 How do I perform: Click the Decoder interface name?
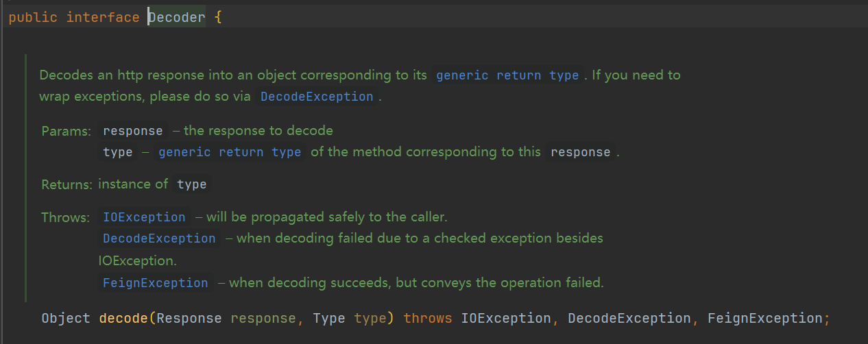[x=177, y=17]
